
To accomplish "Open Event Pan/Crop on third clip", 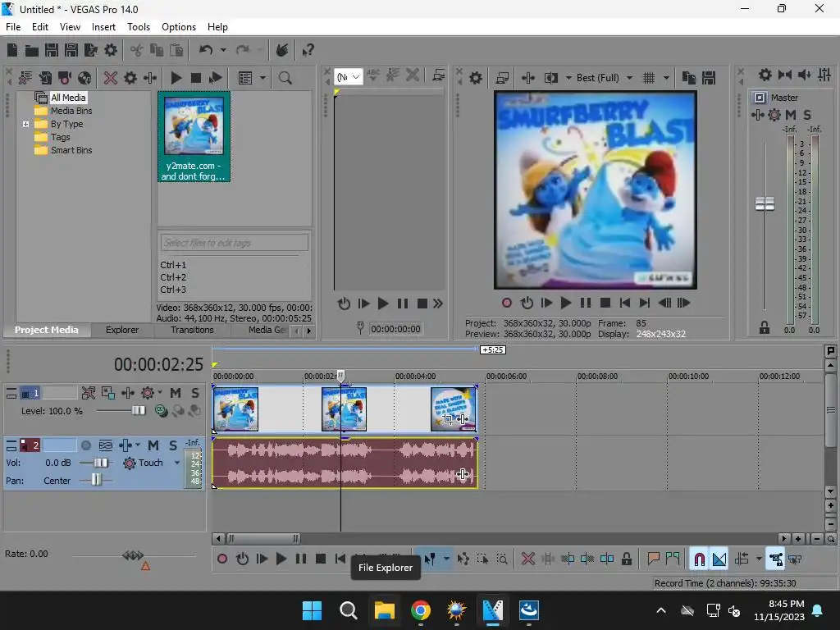I will pyautogui.click(x=449, y=419).
